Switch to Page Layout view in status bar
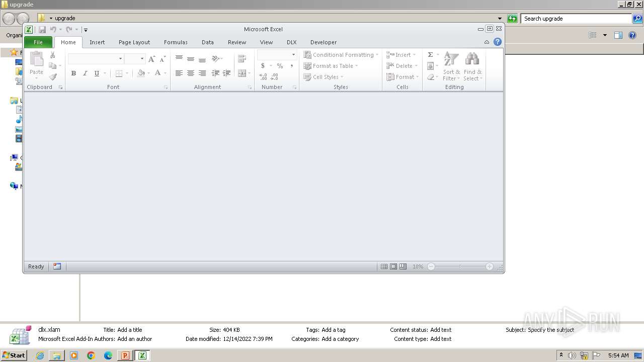The height and width of the screenshot is (362, 644). coord(393,266)
